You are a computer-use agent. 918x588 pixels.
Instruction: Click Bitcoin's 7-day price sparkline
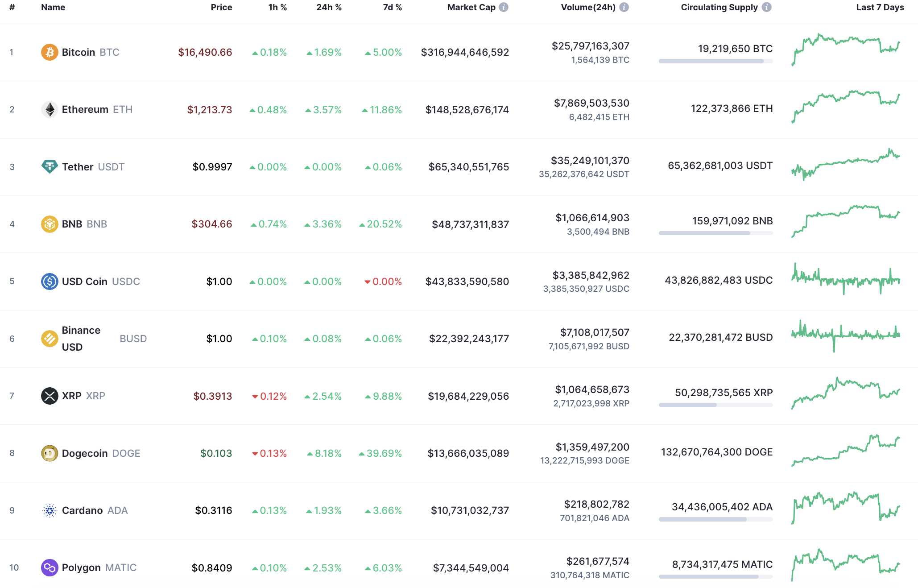click(845, 51)
